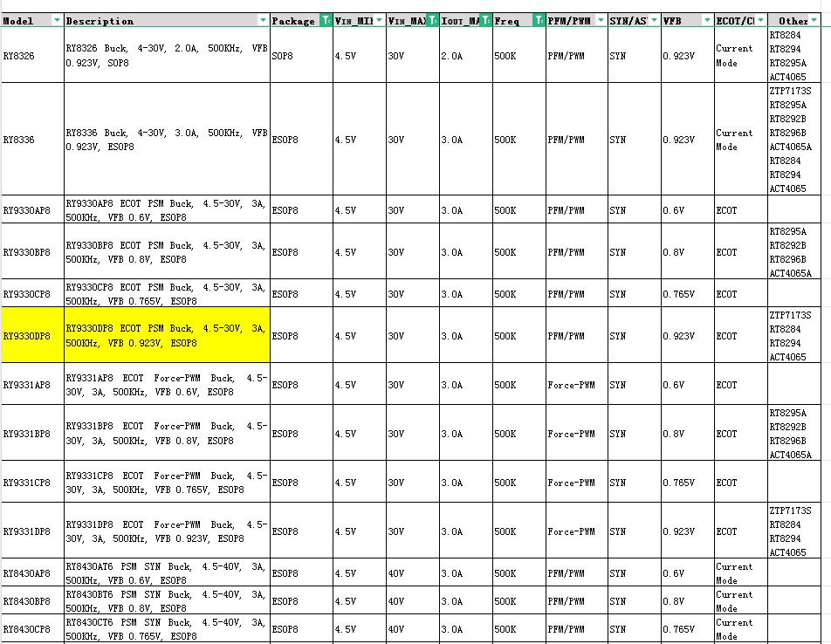Open the VIN_MIN column filter dropdown
The height and width of the screenshot is (644, 831).
(379, 21)
